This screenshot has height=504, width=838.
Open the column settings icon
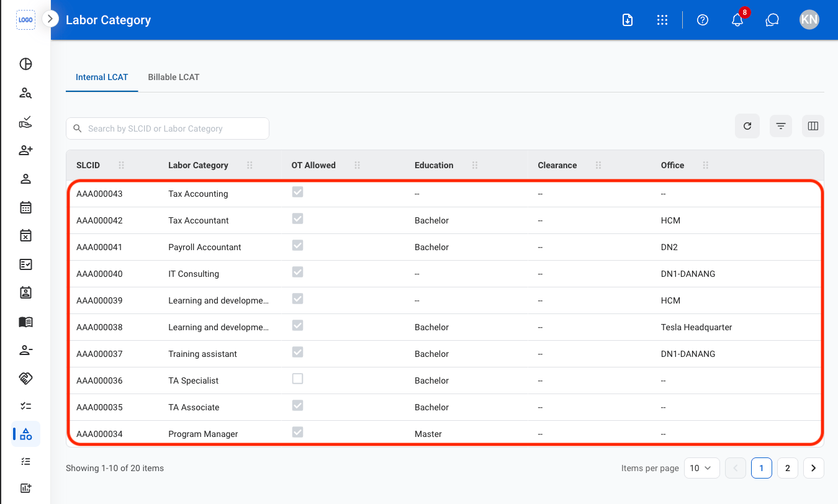(813, 126)
